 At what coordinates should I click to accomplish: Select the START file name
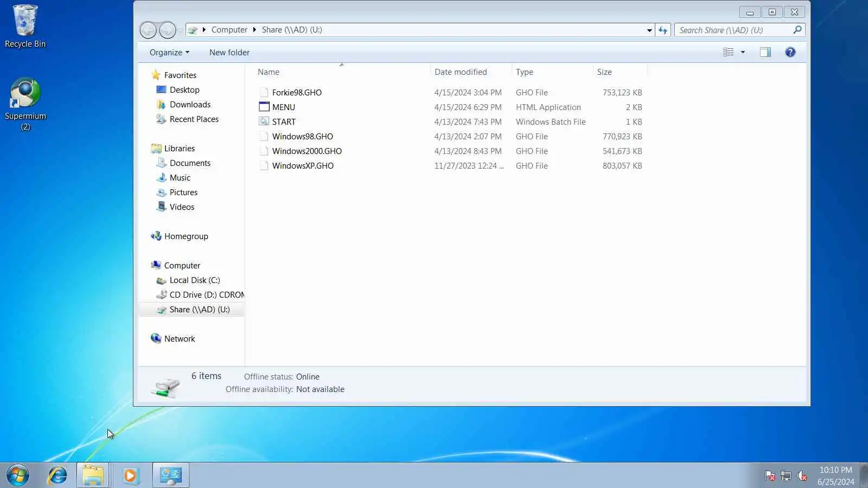[x=284, y=121]
